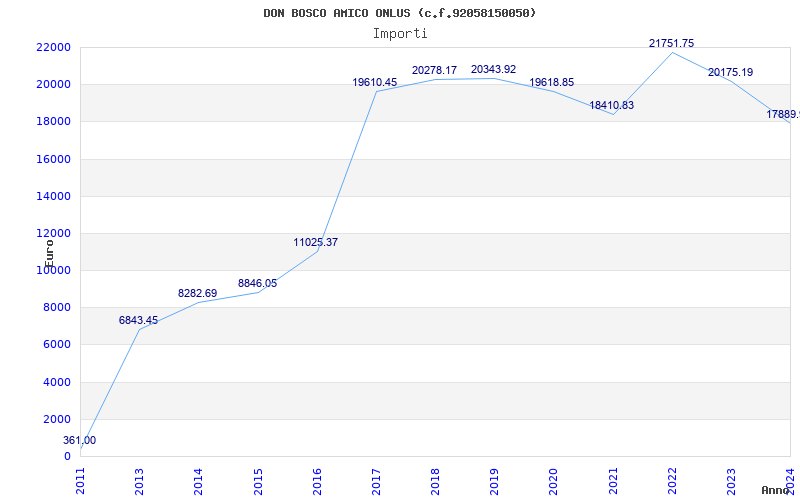Click the x-axis year 2022
This screenshot has width=800, height=500.
pyautogui.click(x=672, y=482)
